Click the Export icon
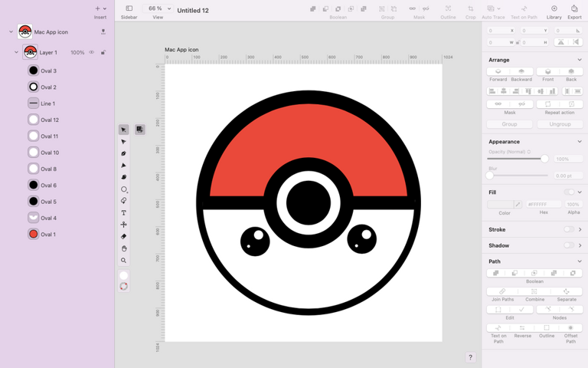Image resolution: width=588 pixels, height=368 pixels. click(574, 8)
